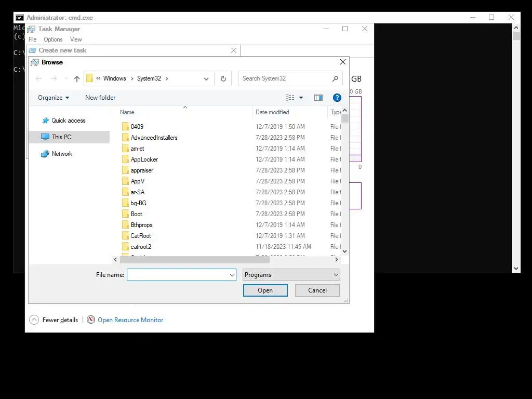The height and width of the screenshot is (399, 532).
Task: Open the Browse dialog help icon
Action: pos(337,98)
